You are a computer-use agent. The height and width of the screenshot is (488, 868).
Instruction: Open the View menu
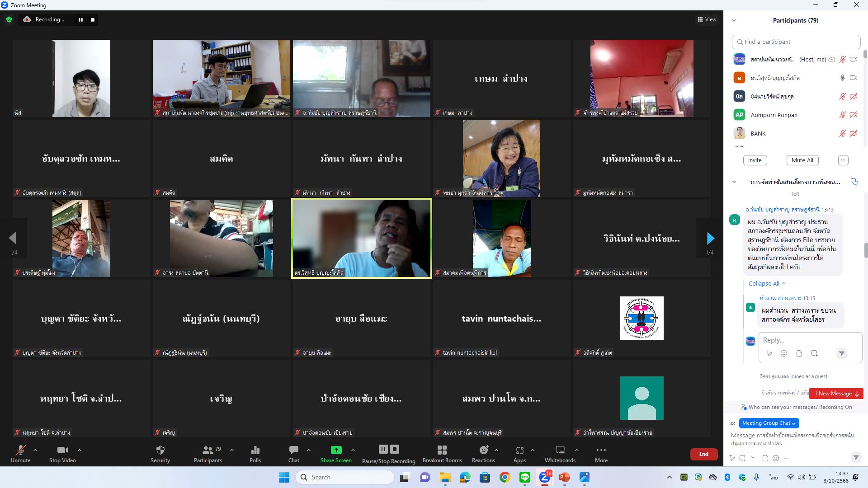pos(707,19)
